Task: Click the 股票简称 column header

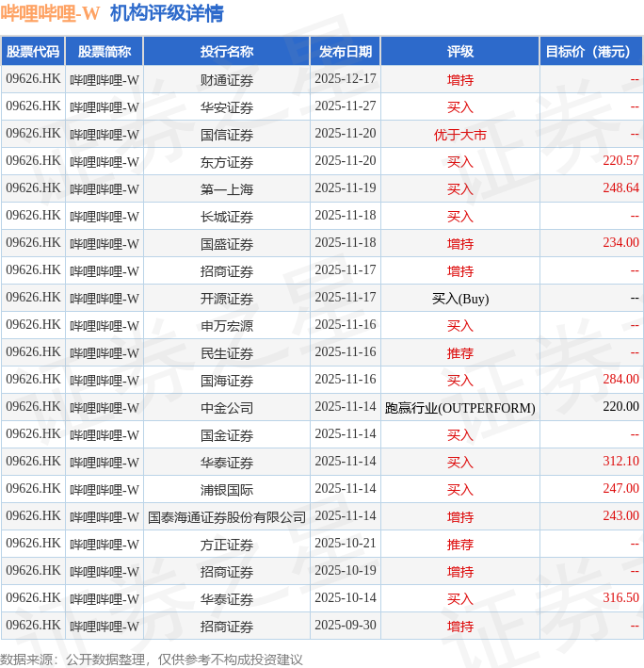Action: tap(105, 52)
